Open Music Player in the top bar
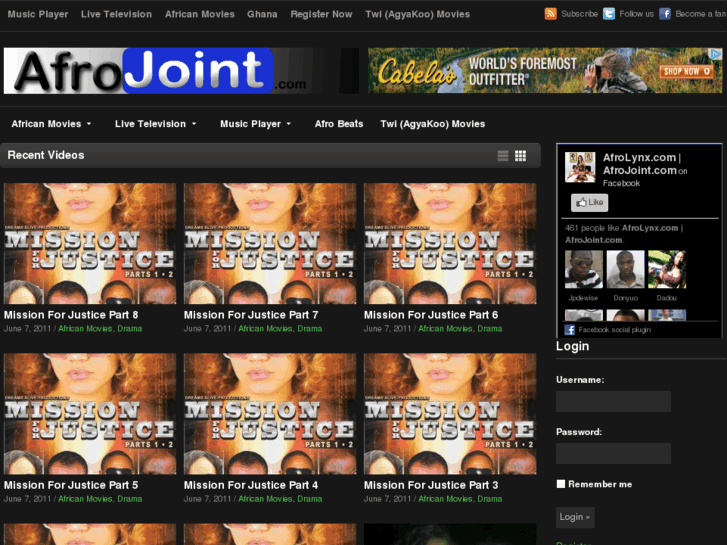727x545 pixels. pos(38,14)
